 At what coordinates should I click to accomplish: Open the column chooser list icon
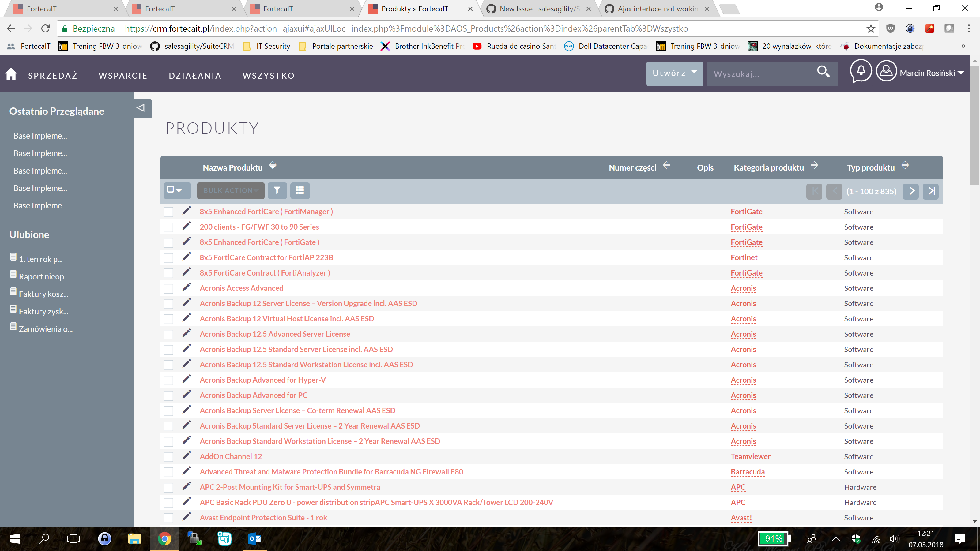point(300,190)
